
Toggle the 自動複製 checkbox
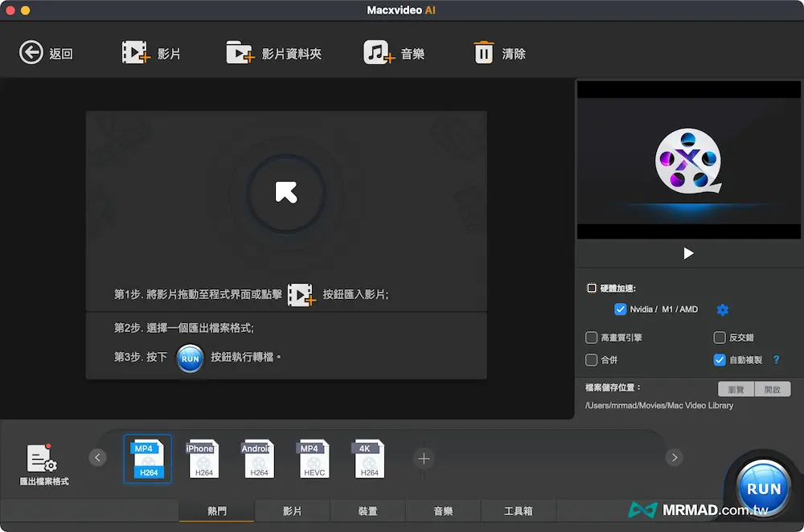[720, 360]
